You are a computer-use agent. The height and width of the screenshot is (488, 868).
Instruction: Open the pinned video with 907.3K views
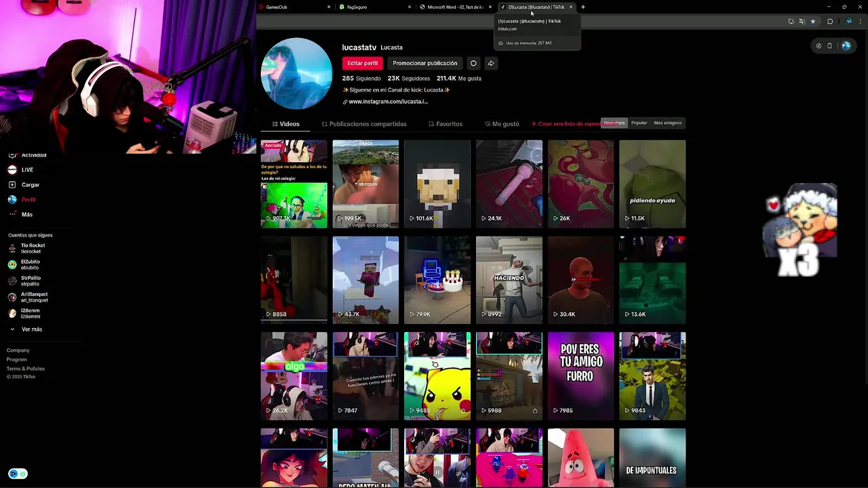pyautogui.click(x=294, y=184)
